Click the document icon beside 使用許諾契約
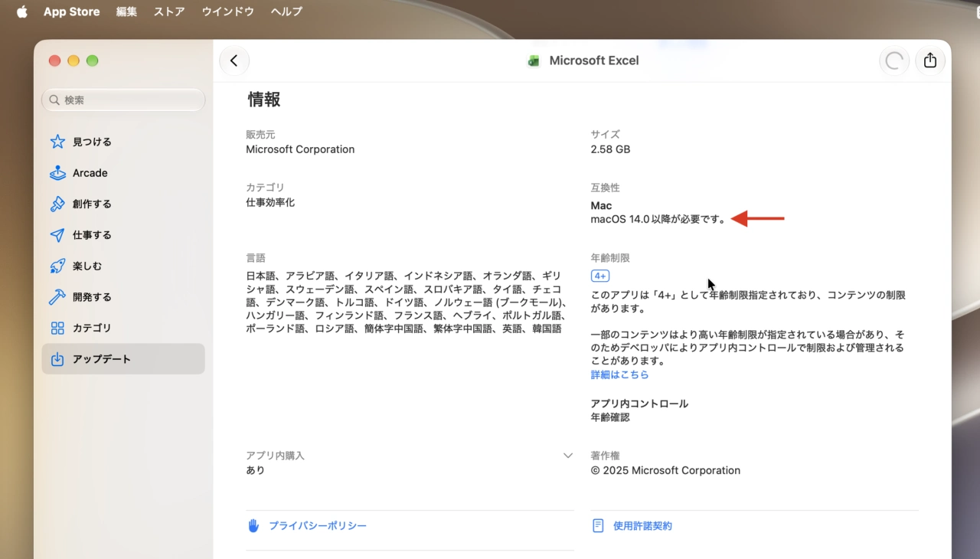This screenshot has height=559, width=980. point(599,526)
